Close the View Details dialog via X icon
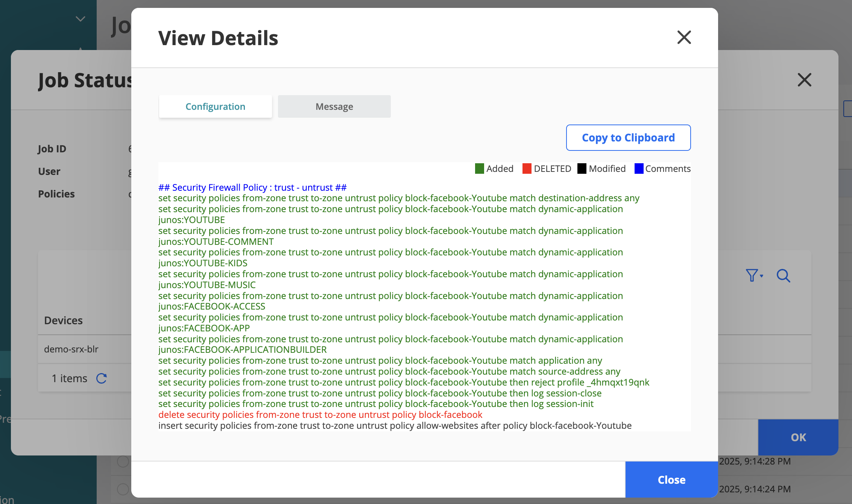852x504 pixels. 684,37
